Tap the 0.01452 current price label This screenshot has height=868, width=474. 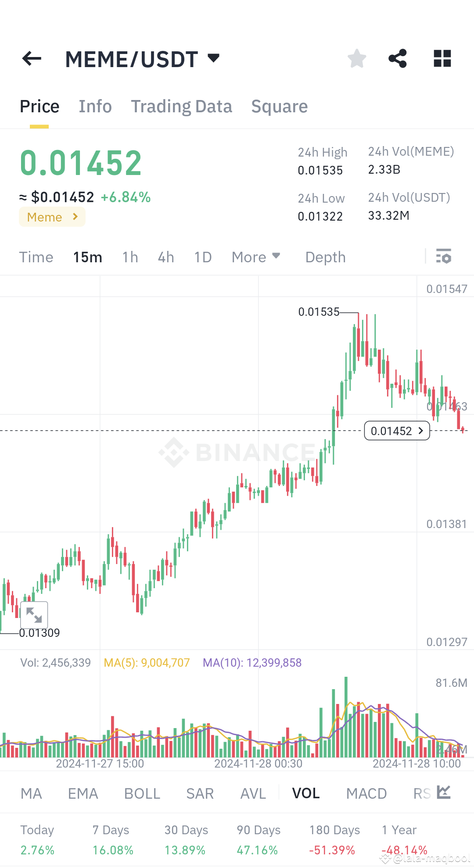coord(396,430)
